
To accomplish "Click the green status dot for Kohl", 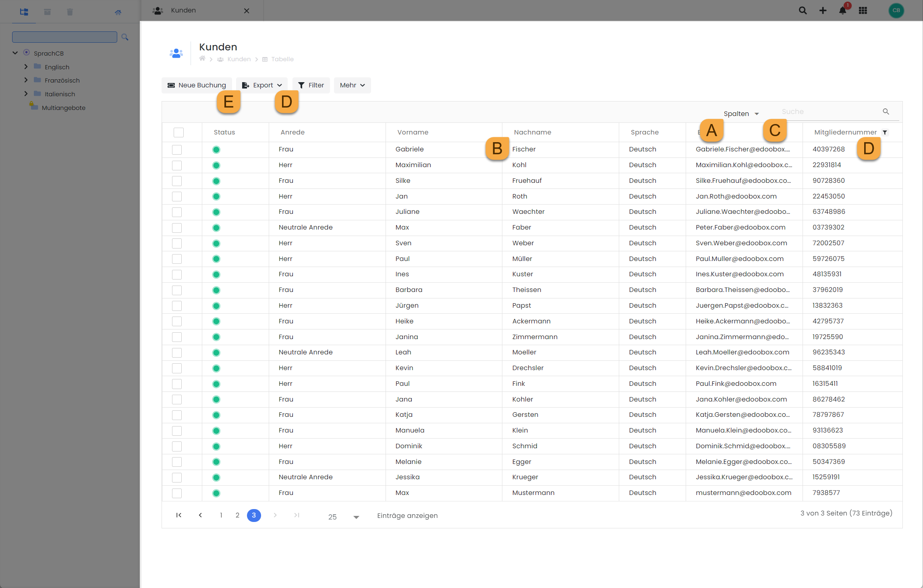I will (x=216, y=166).
